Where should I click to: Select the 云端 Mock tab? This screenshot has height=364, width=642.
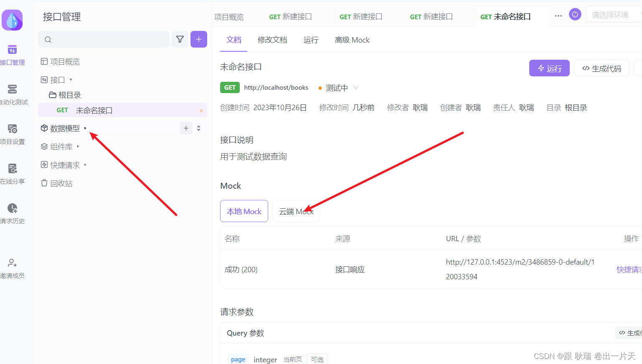(x=296, y=211)
